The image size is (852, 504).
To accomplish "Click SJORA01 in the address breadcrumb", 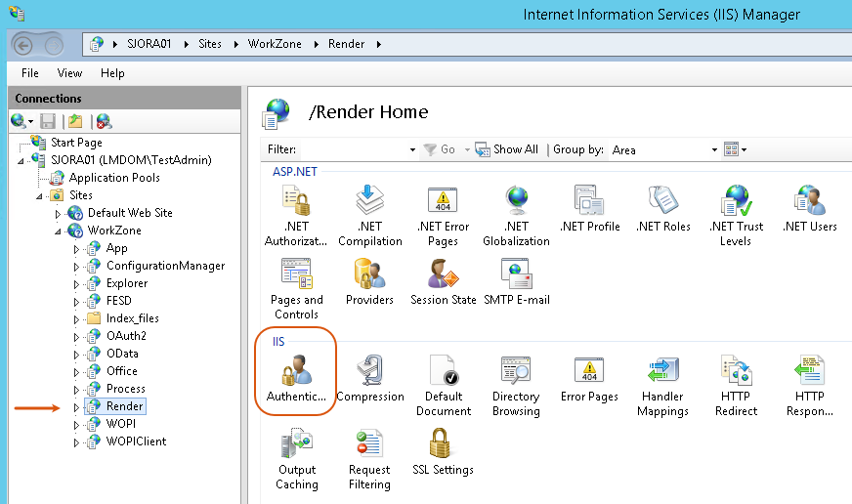I will tap(149, 44).
